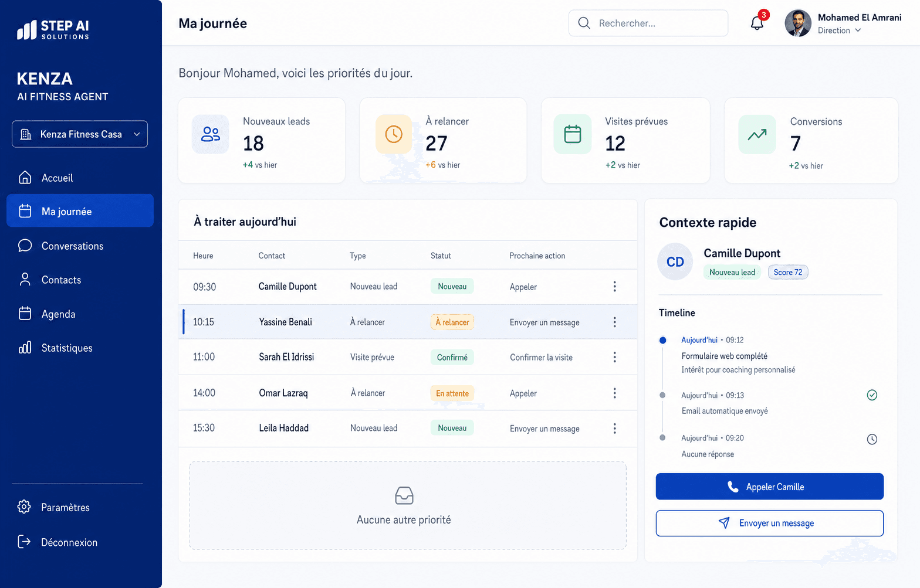920x588 pixels.
Task: Open row menu for Sarah El Idrissi
Action: 614,357
